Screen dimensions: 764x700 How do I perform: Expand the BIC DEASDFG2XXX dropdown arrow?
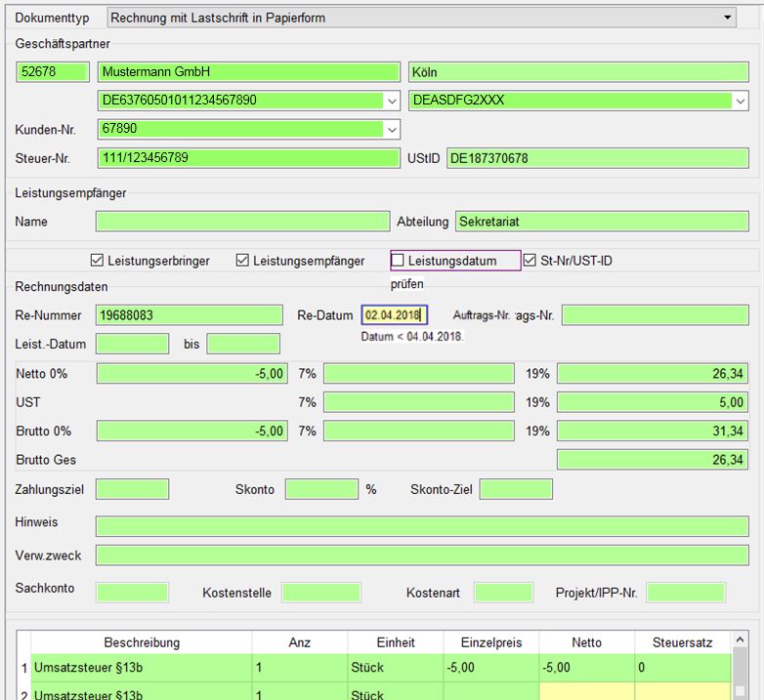pos(740,101)
